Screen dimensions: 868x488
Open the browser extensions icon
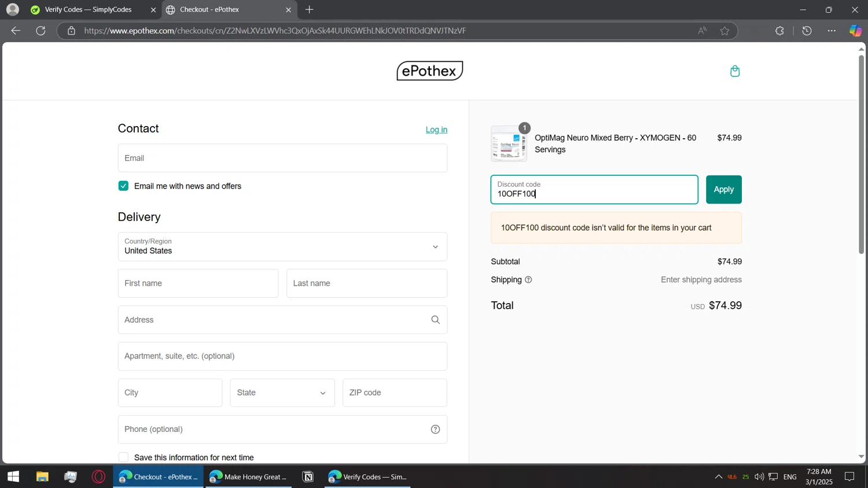point(779,31)
